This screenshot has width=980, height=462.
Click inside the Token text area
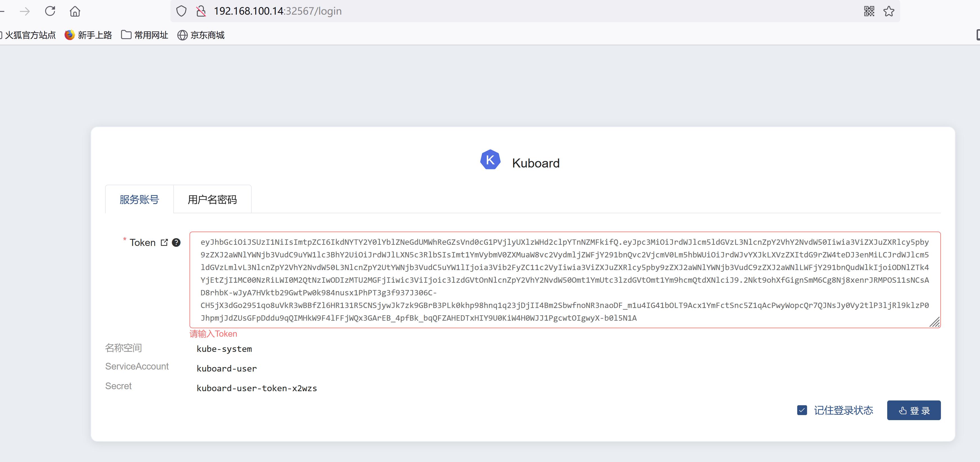(565, 280)
